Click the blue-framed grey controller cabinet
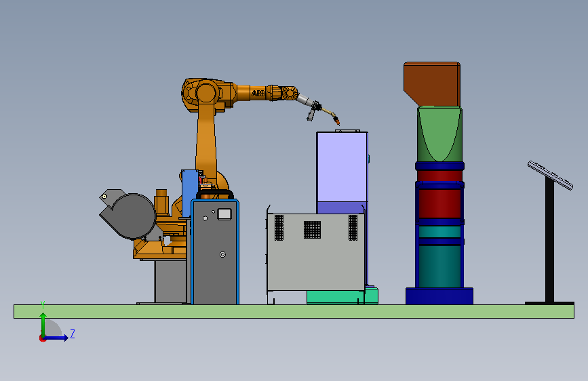The image size is (588, 381). (215, 252)
